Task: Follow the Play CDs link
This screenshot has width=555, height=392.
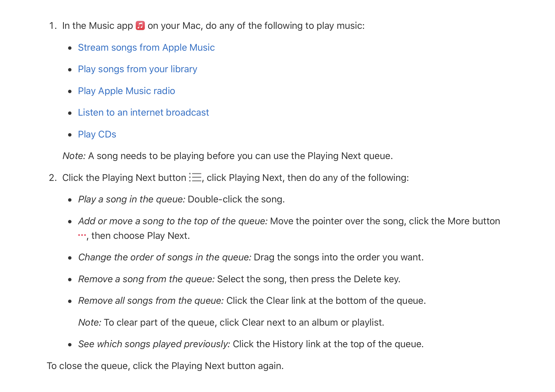Action: coord(97,134)
